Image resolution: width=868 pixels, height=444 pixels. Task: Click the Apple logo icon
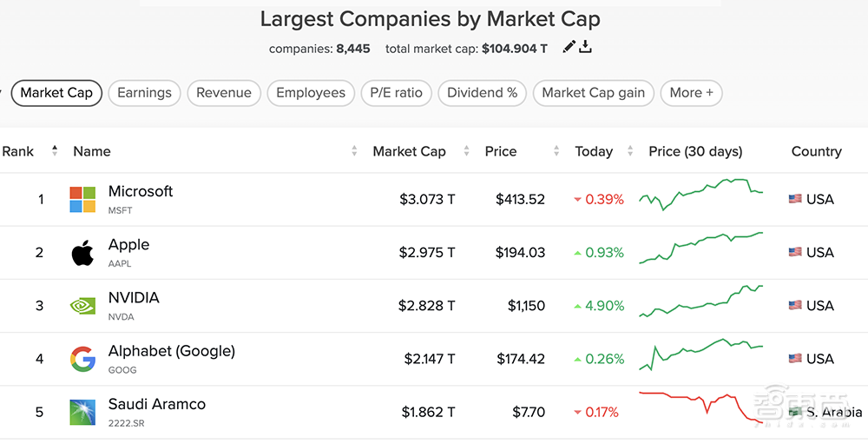tap(82, 254)
